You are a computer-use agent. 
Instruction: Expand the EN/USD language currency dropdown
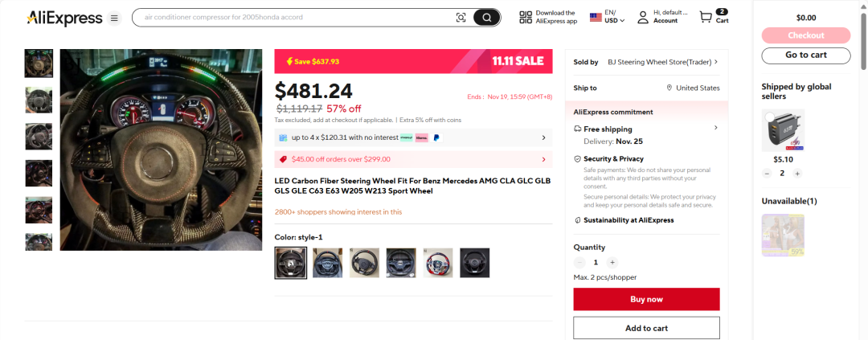[x=608, y=17]
